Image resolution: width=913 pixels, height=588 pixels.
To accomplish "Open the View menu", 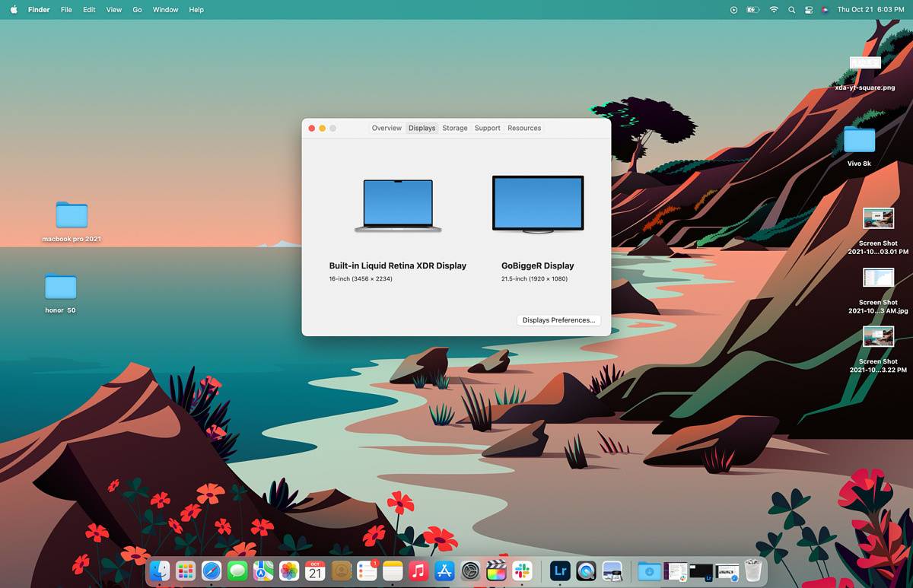I will tap(113, 10).
